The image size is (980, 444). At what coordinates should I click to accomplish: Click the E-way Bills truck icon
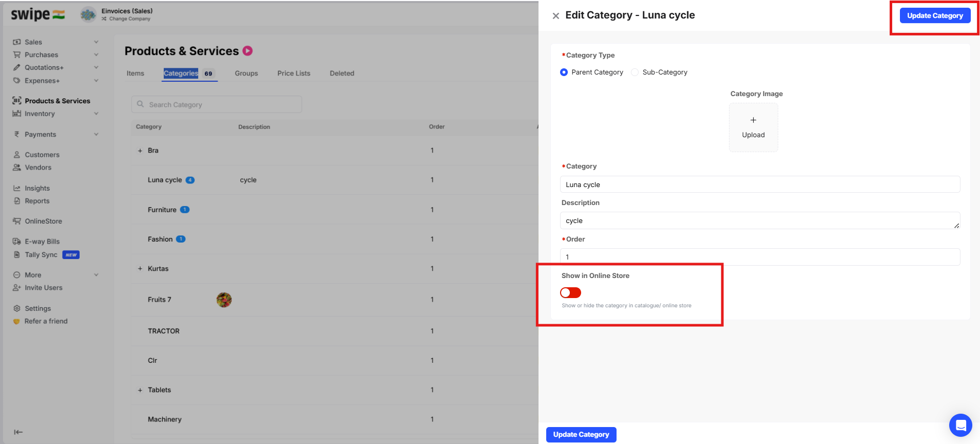[17, 242]
